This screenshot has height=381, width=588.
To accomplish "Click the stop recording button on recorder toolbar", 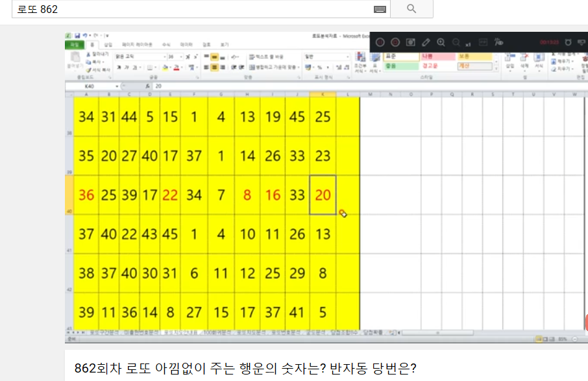I will (x=395, y=42).
